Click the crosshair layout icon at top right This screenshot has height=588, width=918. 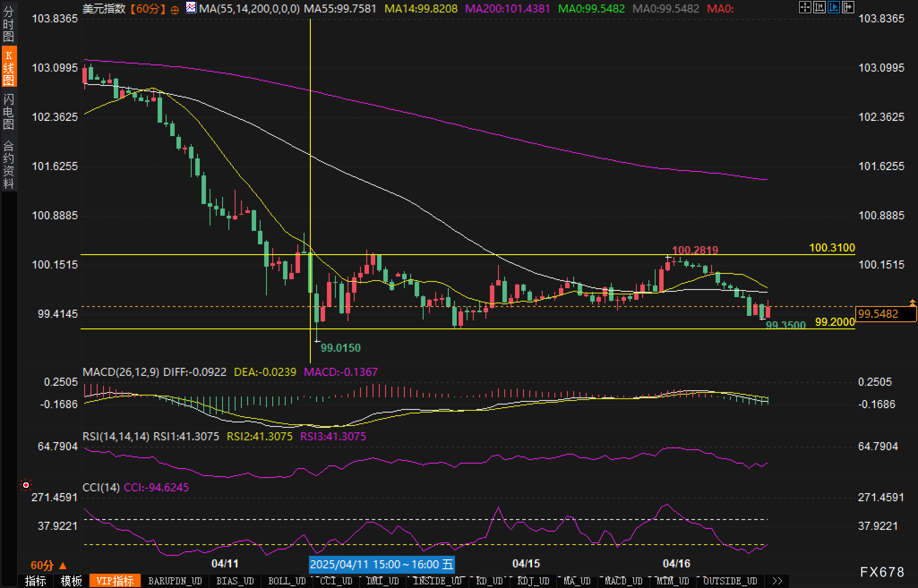(805, 7)
